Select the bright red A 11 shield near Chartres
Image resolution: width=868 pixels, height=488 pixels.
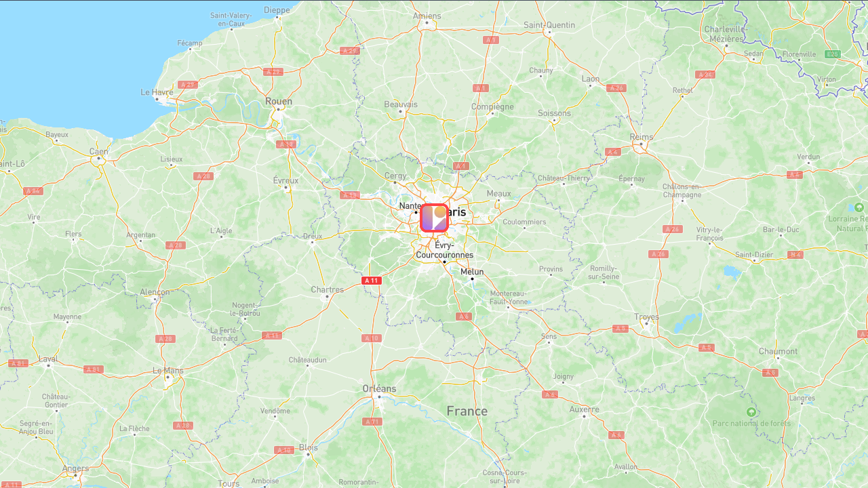(x=371, y=281)
